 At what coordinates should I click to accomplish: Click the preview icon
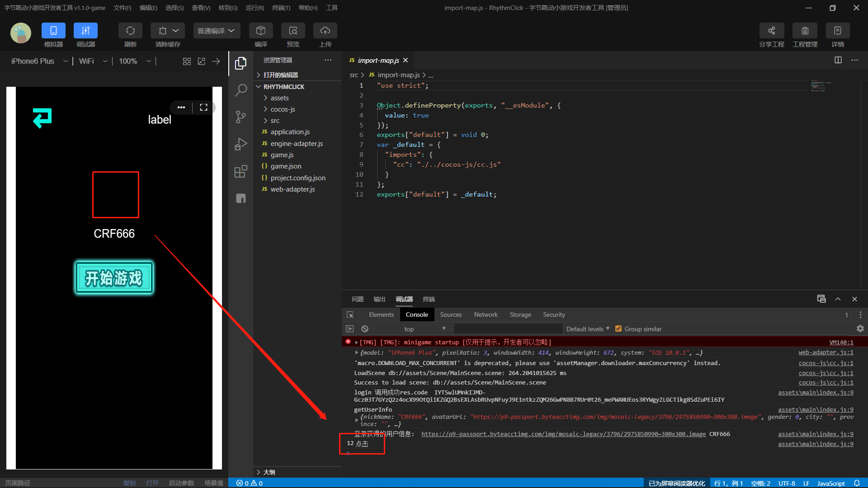tap(293, 31)
